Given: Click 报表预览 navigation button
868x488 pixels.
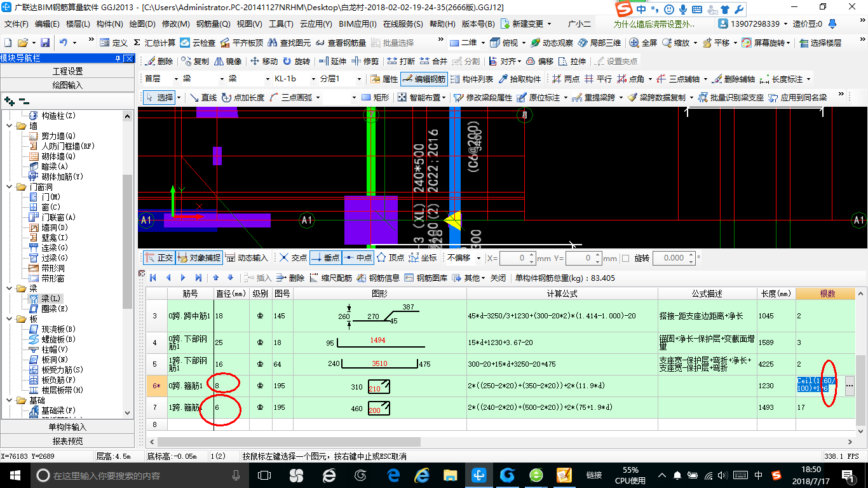Looking at the screenshot, I should (67, 441).
